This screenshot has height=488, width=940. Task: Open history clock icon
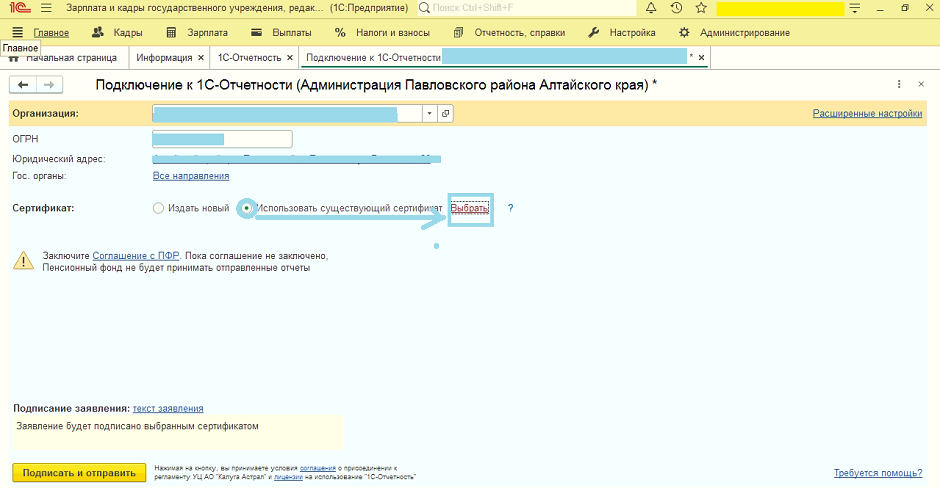pos(676,8)
